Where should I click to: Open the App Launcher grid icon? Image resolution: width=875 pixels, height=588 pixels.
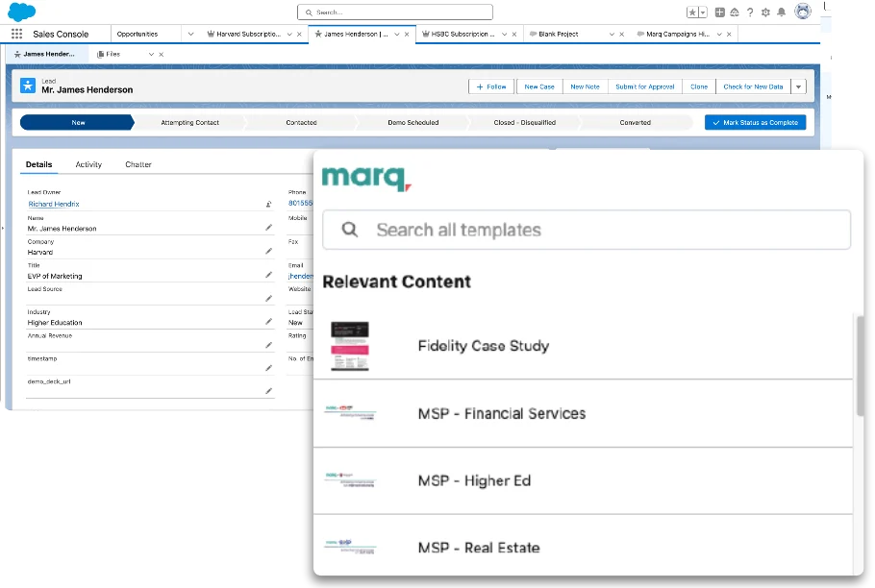(x=16, y=34)
